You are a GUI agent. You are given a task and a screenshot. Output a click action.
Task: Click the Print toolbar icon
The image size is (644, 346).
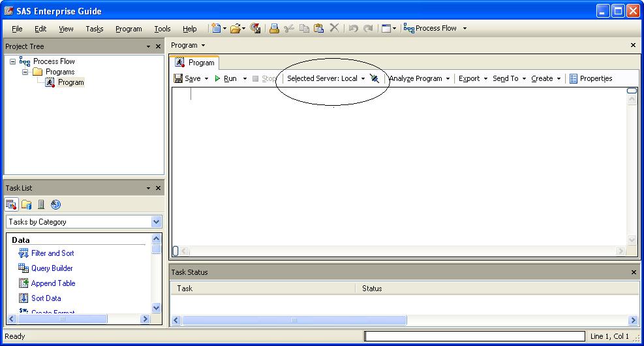274,28
